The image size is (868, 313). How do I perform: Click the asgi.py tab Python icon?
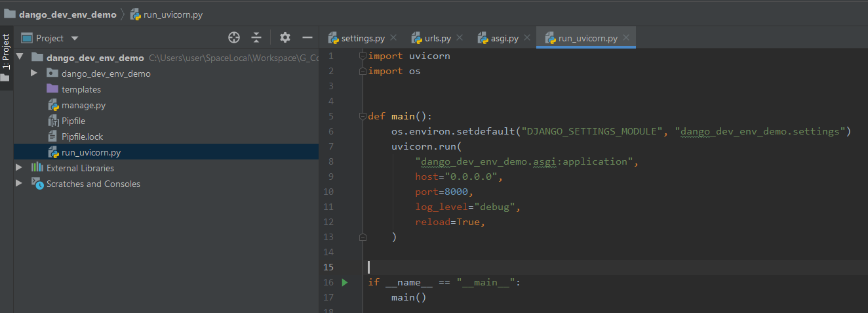[x=483, y=37]
